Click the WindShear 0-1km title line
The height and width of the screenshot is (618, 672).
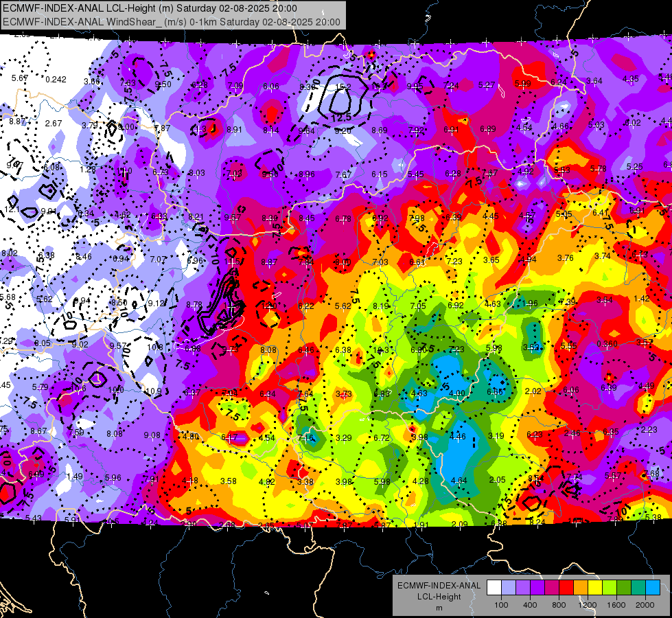pyautogui.click(x=172, y=22)
